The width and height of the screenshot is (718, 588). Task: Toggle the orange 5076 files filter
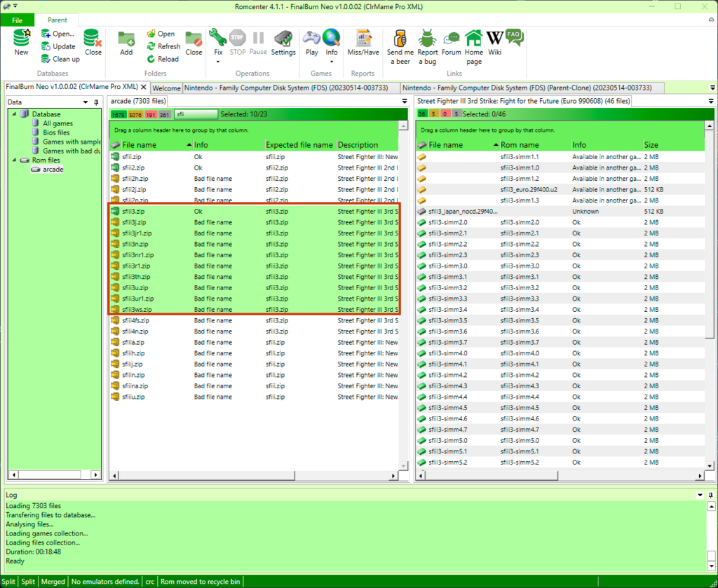135,114
